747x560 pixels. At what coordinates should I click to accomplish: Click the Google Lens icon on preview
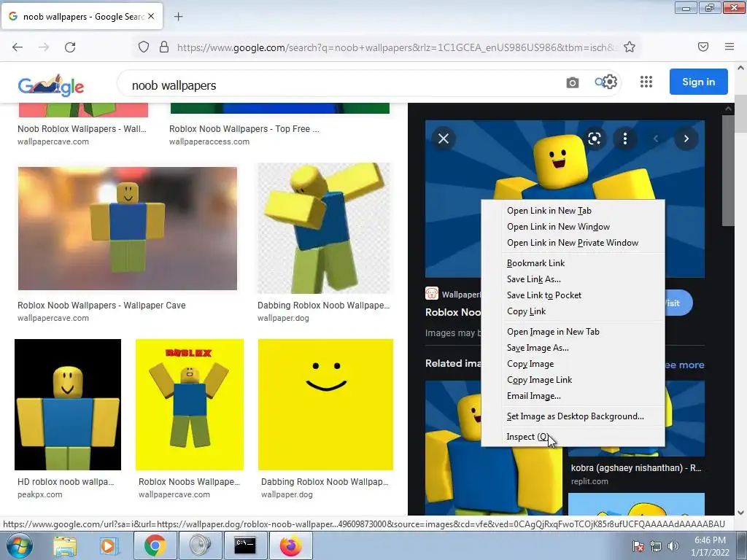(x=594, y=139)
